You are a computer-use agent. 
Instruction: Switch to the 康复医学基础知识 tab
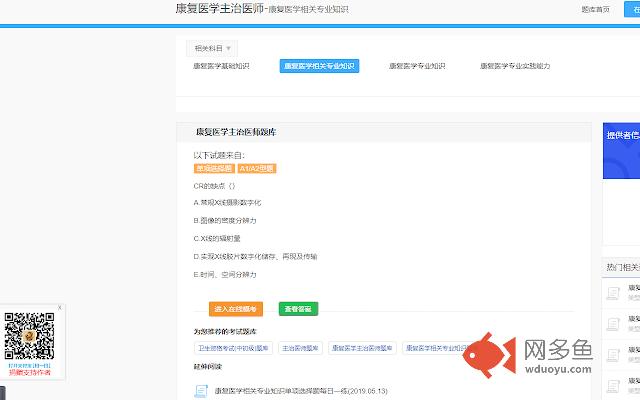point(221,66)
